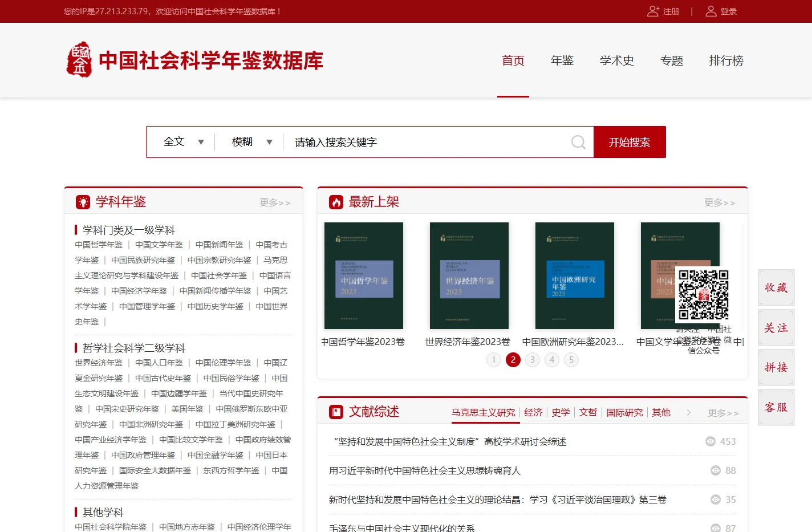This screenshot has width=812, height=532.
Task: Click the 中国社会学年鉴 link
Action: point(219,275)
